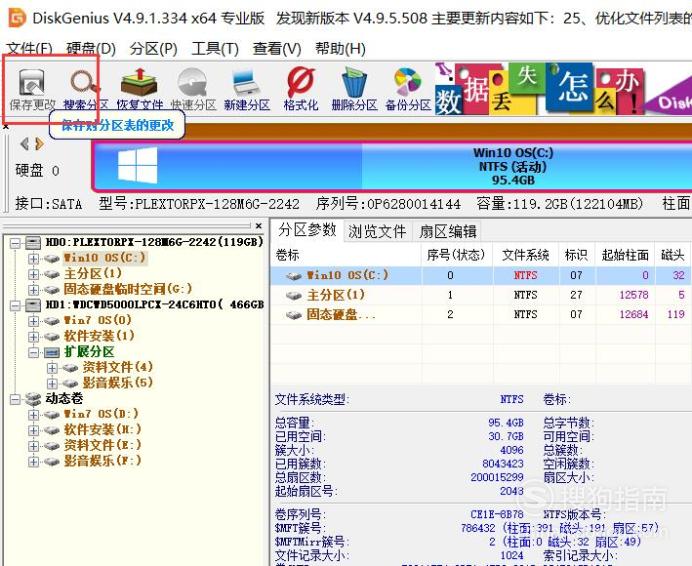The width and height of the screenshot is (692, 566).
Task: Click the 文件系统 column header
Action: [525, 254]
